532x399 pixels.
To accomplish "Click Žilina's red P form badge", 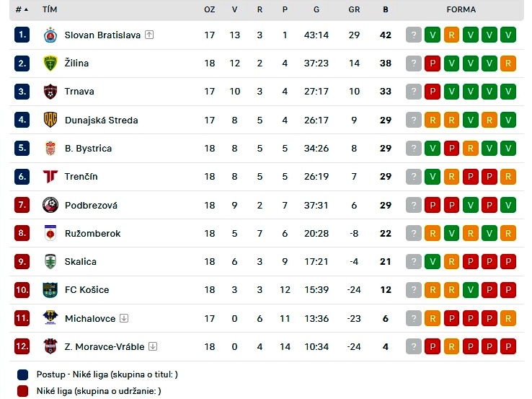I will (x=433, y=63).
